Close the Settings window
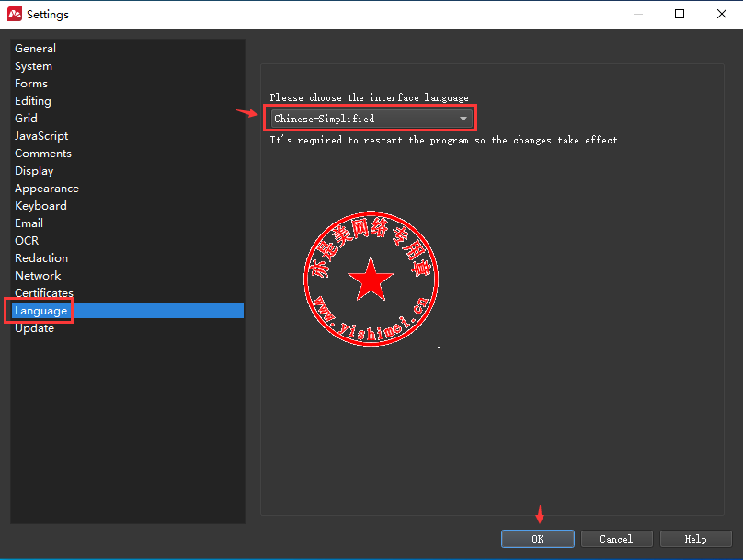The height and width of the screenshot is (560, 743). pos(722,14)
